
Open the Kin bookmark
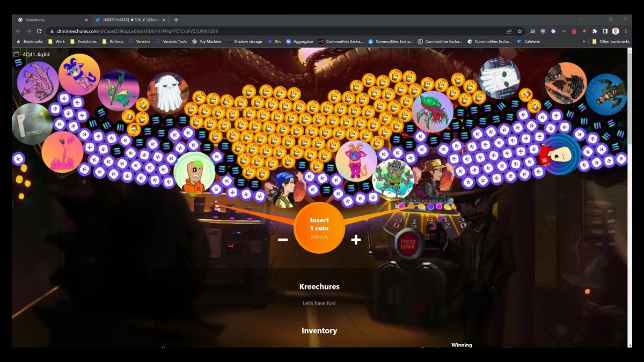pos(274,41)
